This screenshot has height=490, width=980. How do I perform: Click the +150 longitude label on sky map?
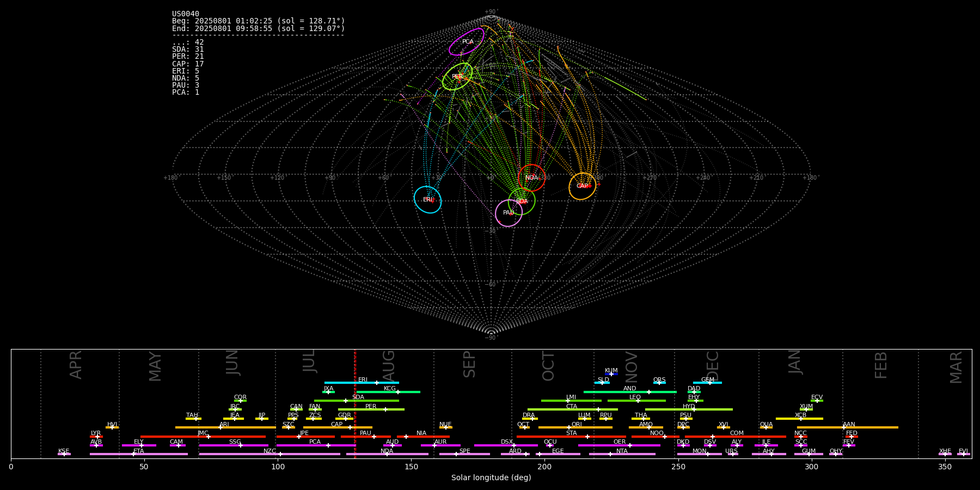click(x=224, y=178)
